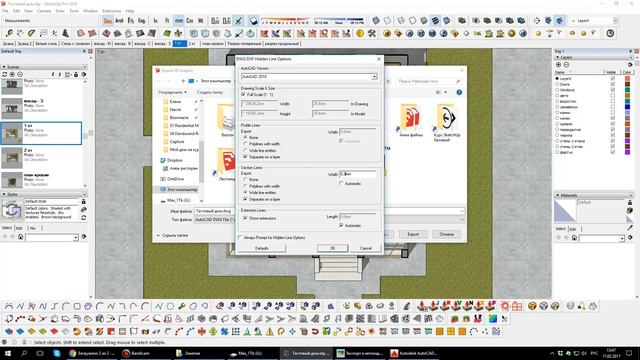Open the Extensions menu
Viewport: 640px width, 360px height.
tap(111, 11)
